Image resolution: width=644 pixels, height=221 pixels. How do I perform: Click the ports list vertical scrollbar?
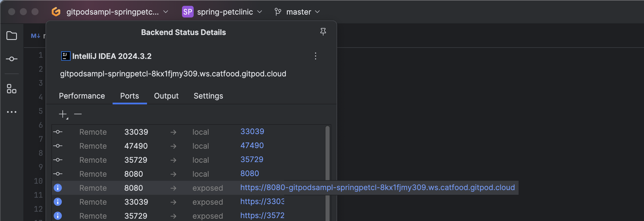(328, 152)
